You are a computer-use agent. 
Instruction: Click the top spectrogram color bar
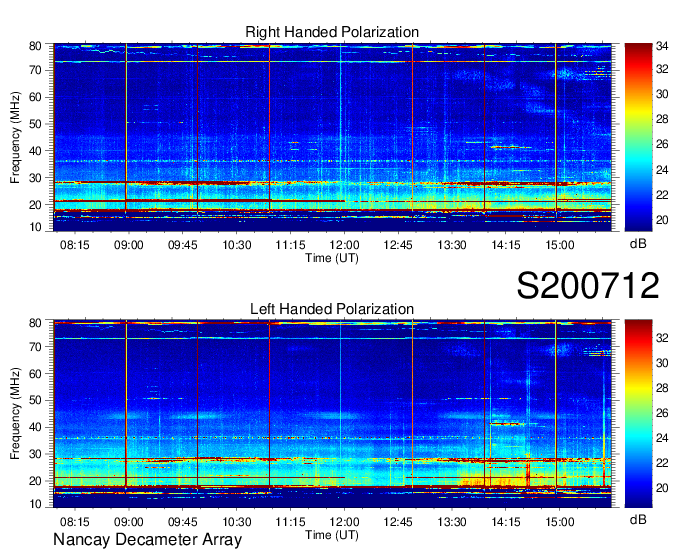[x=638, y=137]
